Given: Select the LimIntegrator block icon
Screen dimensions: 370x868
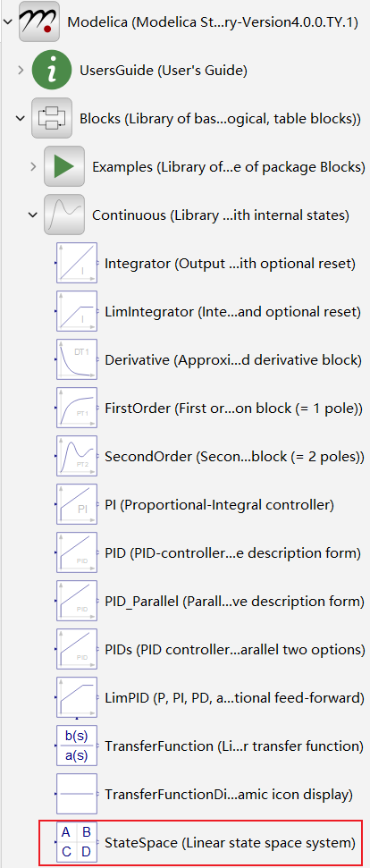Looking at the screenshot, I should (76, 312).
